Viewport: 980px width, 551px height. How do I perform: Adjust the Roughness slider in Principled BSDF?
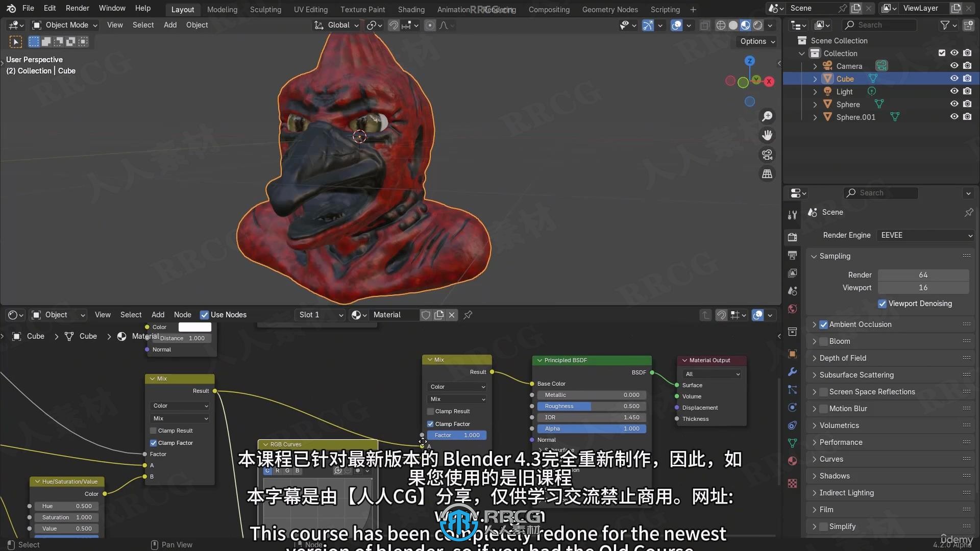coord(592,406)
